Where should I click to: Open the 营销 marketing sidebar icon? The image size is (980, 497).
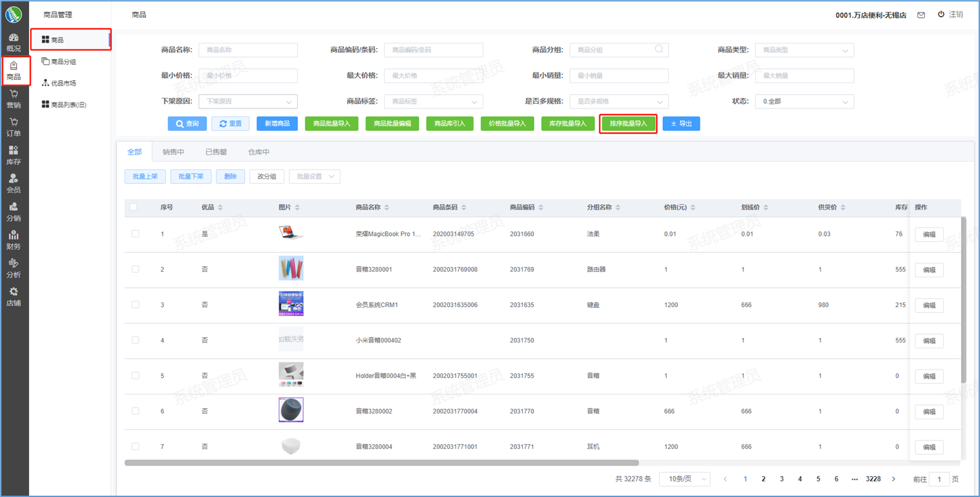pyautogui.click(x=13, y=99)
